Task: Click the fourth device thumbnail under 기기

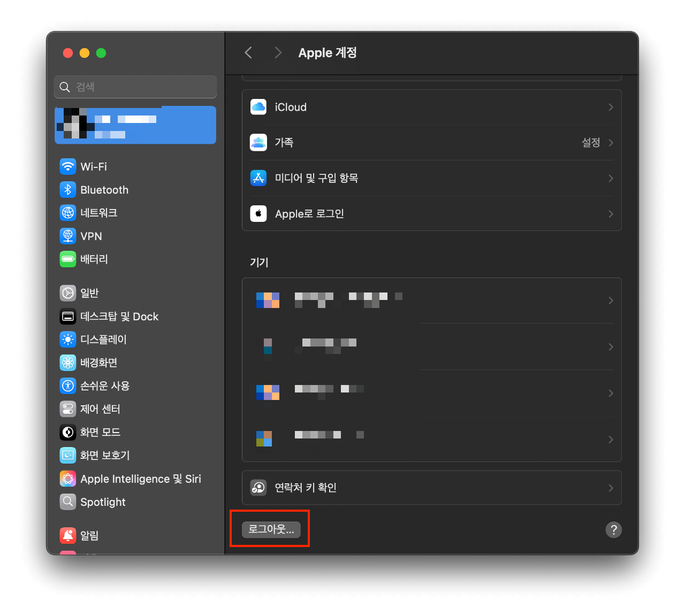Action: 264,439
